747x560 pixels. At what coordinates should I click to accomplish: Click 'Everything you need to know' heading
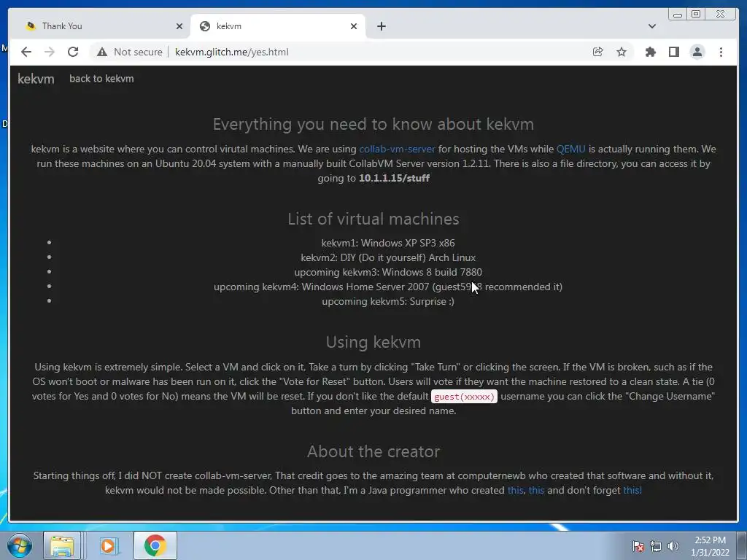373,124
